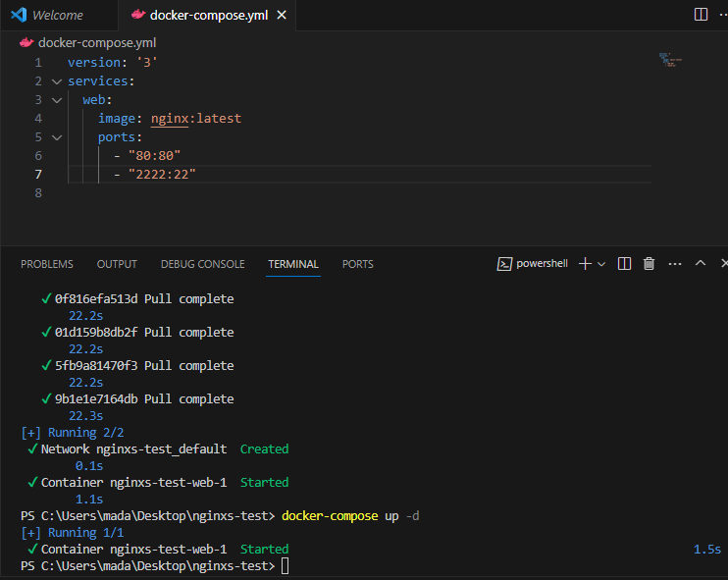
Task: Switch to the OUTPUT panel tab
Action: pos(117,264)
